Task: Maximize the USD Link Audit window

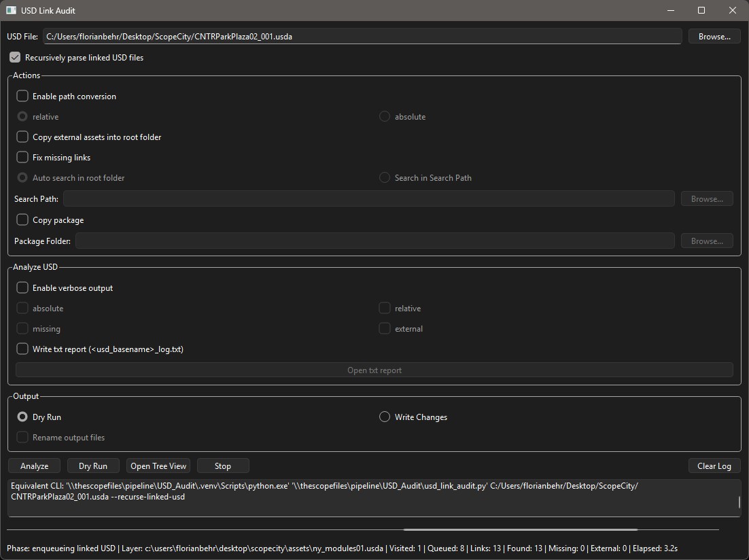Action: pos(701,10)
